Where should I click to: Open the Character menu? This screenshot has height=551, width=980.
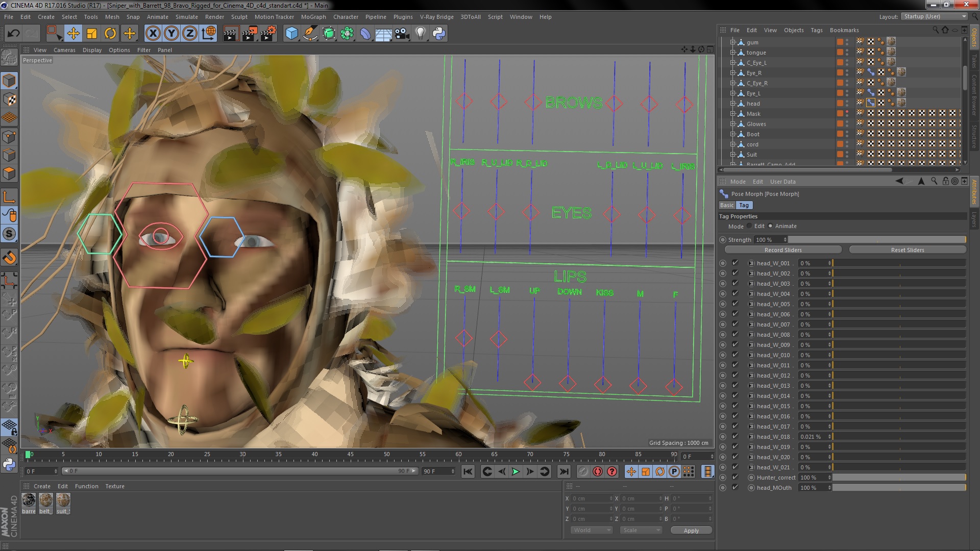(346, 17)
